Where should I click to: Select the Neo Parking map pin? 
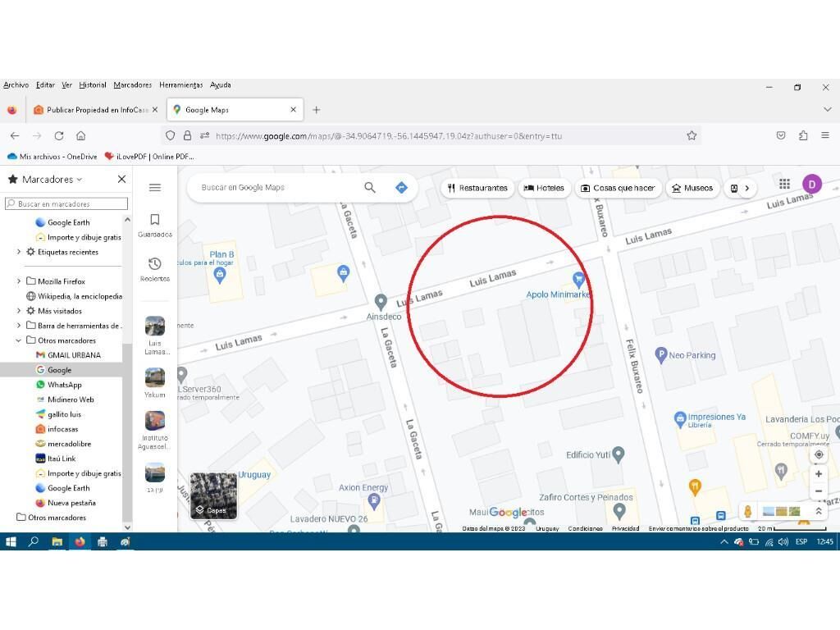coord(661,354)
